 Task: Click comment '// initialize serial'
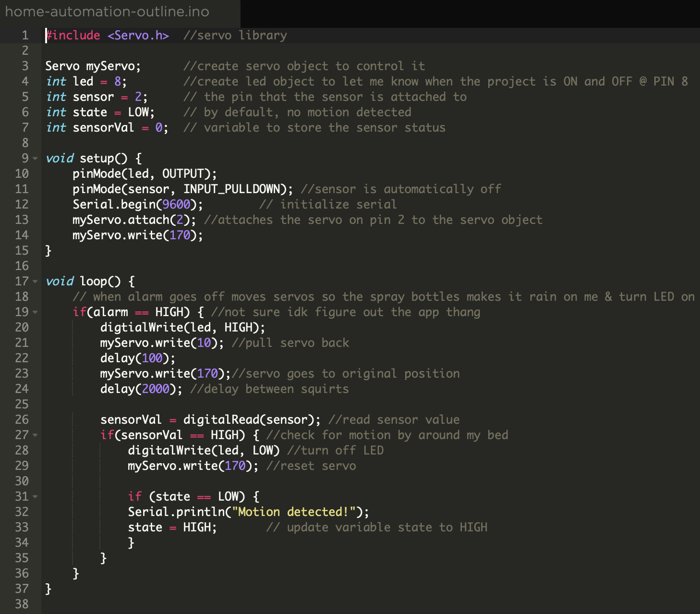click(328, 205)
